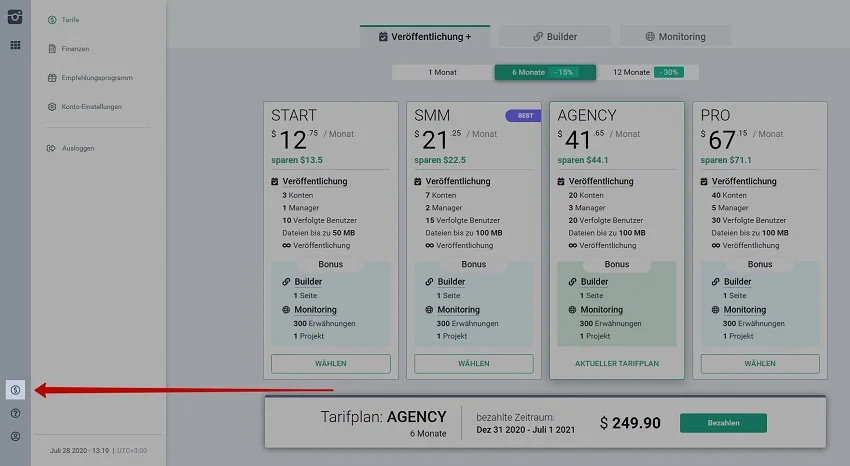This screenshot has height=466, width=850.
Task: Switch to the Builder tab
Action: click(554, 37)
